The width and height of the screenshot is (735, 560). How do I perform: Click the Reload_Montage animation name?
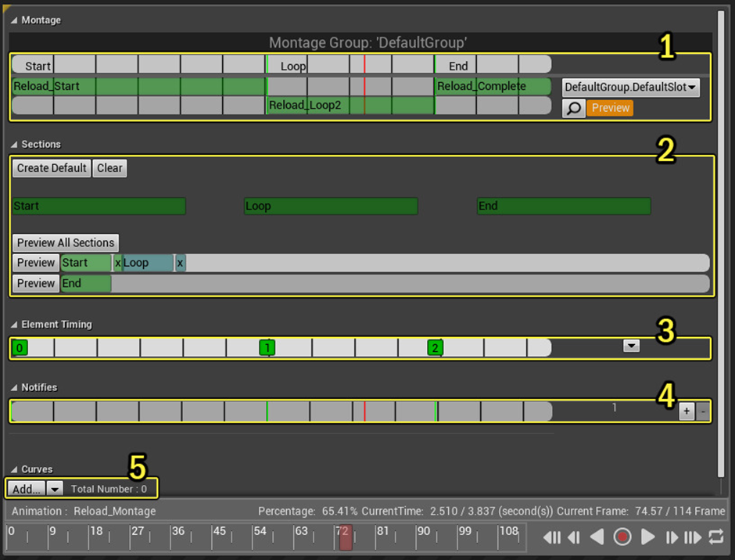coord(115,512)
